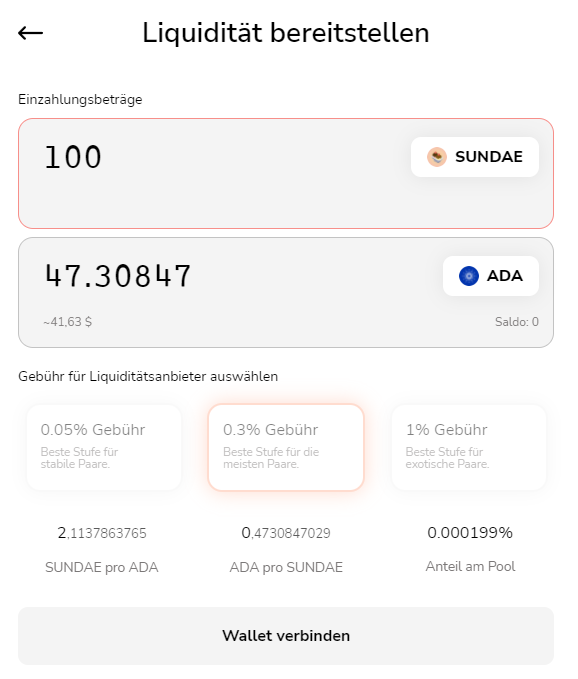Select the 0.3% Gebühr fee tier

click(286, 447)
